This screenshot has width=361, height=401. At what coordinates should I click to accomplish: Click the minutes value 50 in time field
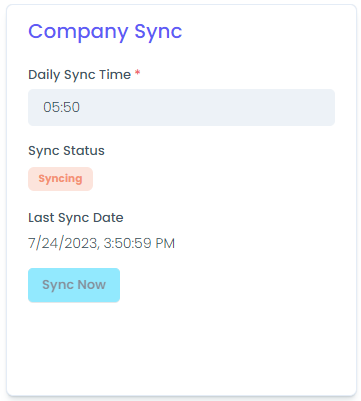71,107
